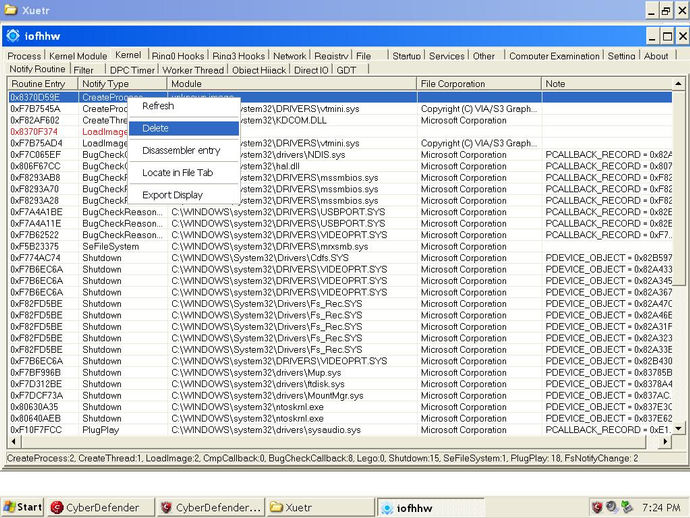Open the Registry tab

(x=331, y=56)
